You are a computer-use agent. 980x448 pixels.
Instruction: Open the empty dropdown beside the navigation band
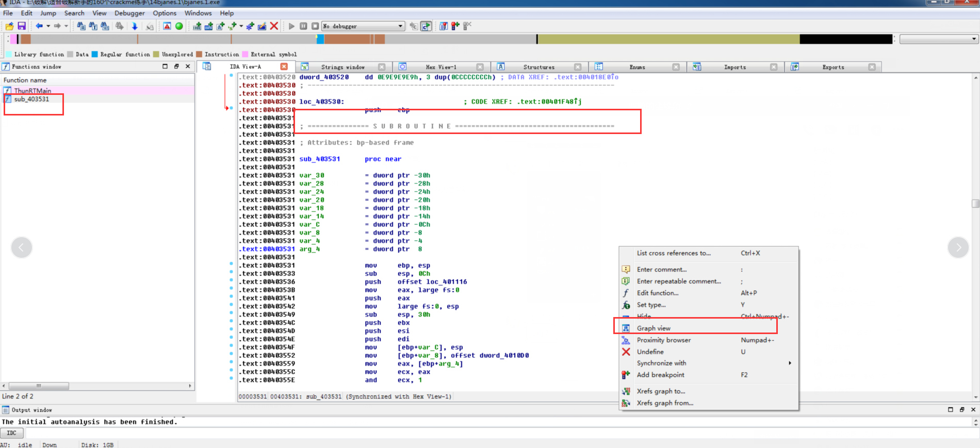pyautogui.click(x=938, y=39)
